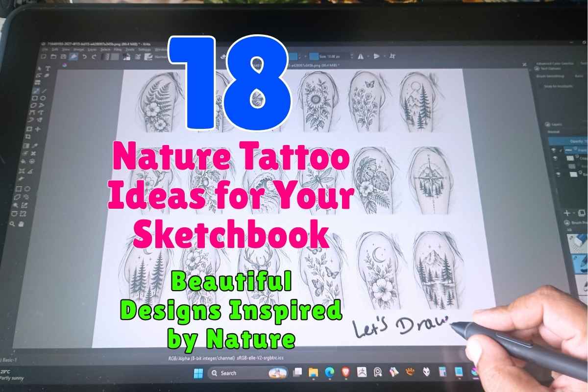Open the Image menu
Image resolution: width=588 pixels, height=392 pixels.
click(78, 49)
